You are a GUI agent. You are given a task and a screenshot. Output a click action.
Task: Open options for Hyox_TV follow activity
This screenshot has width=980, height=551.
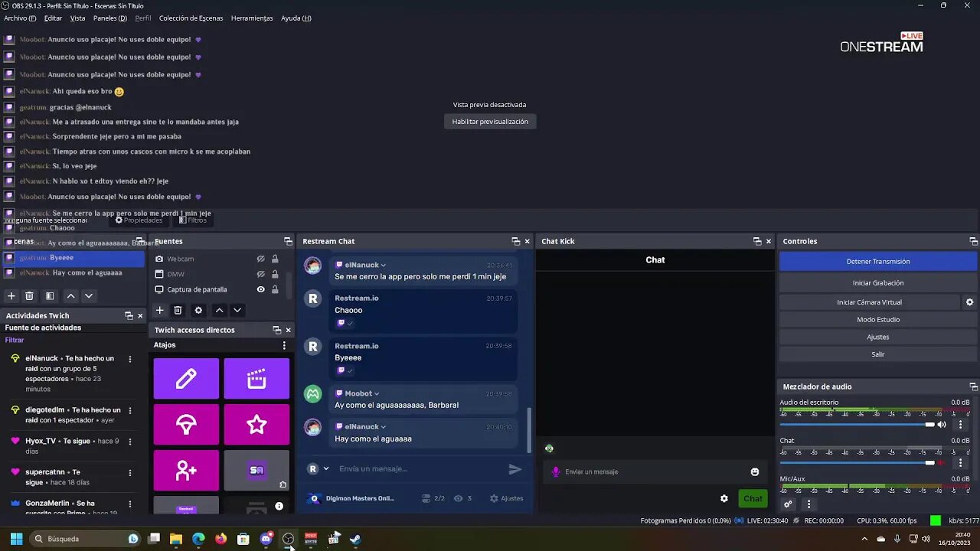tap(130, 442)
